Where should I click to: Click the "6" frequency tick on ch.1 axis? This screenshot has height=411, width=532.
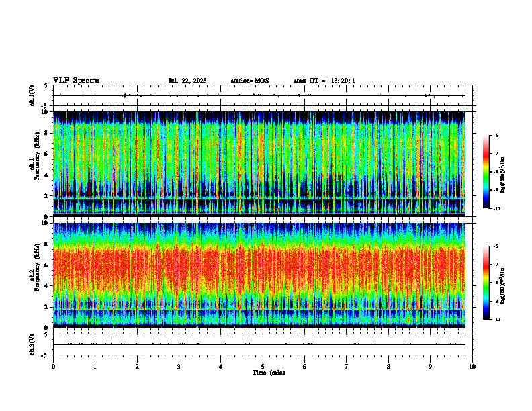click(x=47, y=154)
